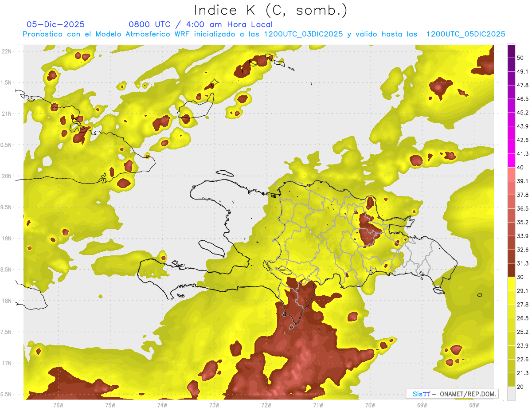The image size is (532, 411).
Task: Click the colorbar label "50"
Action: click(521, 58)
